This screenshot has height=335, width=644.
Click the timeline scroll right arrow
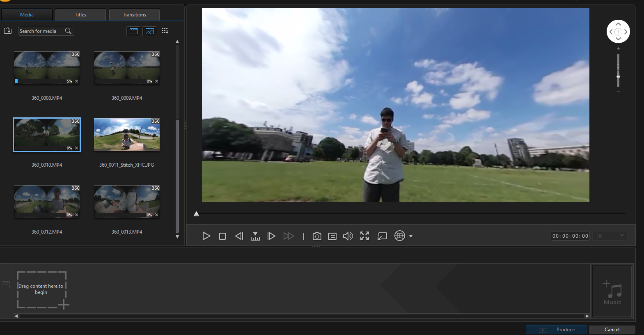click(x=587, y=316)
